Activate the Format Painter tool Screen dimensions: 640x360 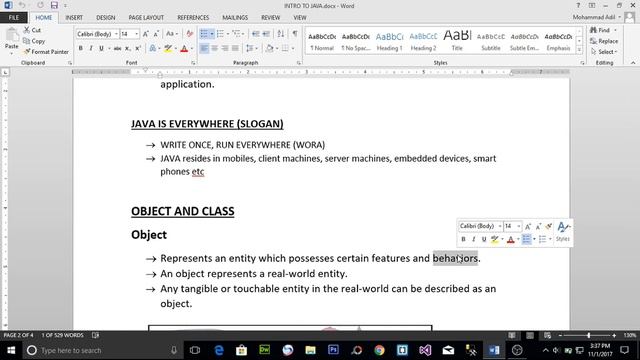point(46,52)
